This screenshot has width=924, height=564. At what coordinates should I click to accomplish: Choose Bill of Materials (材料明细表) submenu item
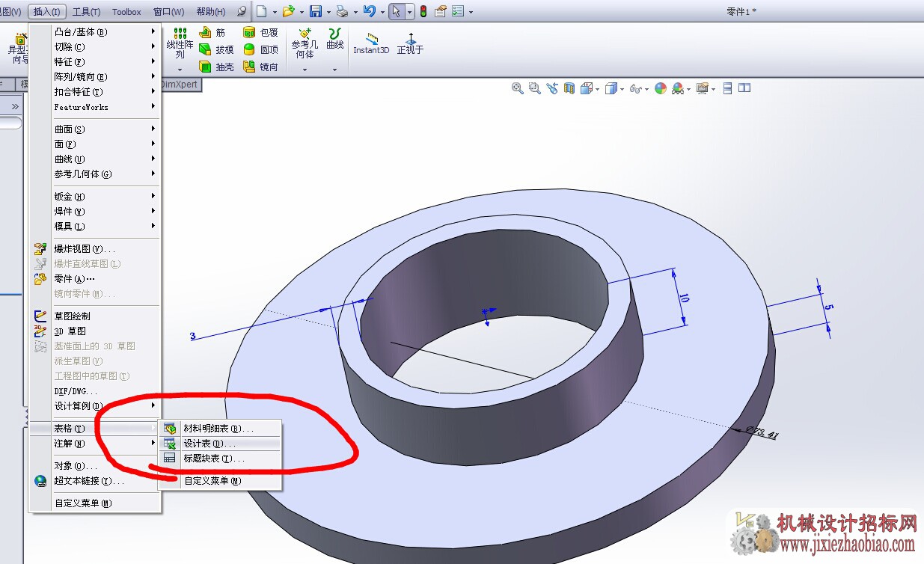click(x=220, y=429)
